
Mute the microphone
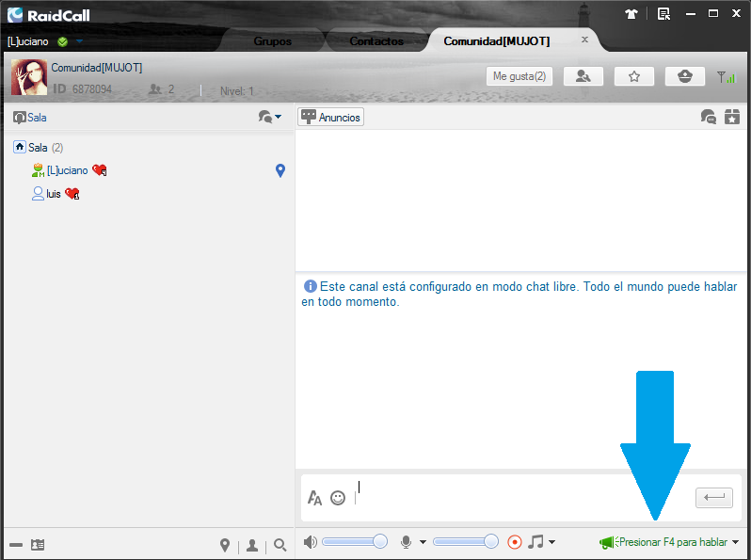[x=407, y=541]
